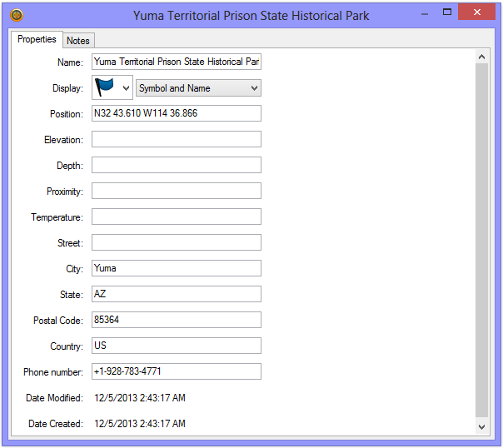
Task: Focus the Street address field
Action: pyautogui.click(x=177, y=242)
